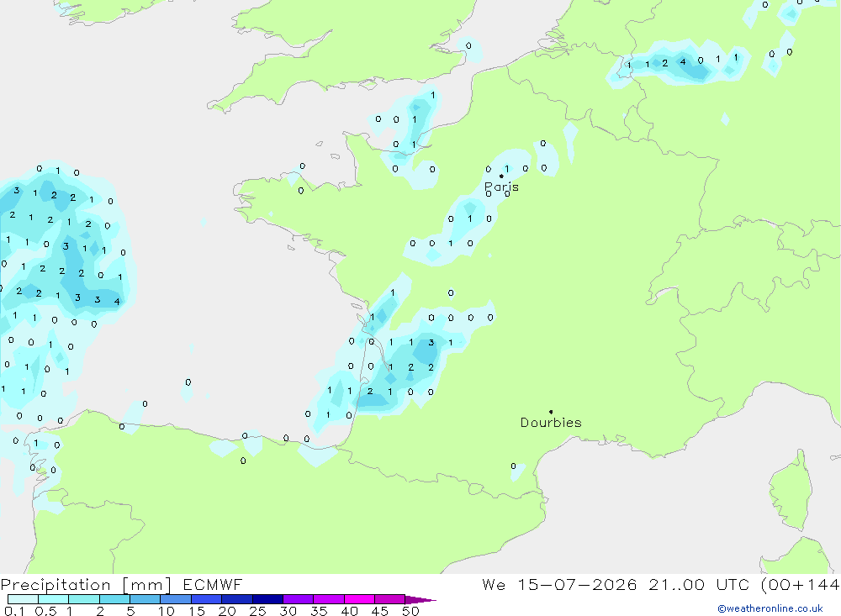Pick the legend swatch between 0.5 and 1
This screenshot has height=616, width=841.
click(53, 599)
